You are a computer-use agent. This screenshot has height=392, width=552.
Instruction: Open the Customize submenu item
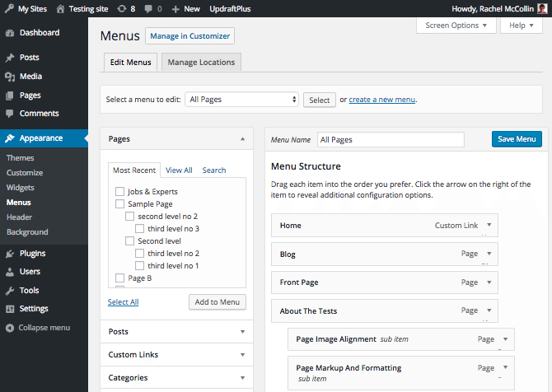click(25, 173)
